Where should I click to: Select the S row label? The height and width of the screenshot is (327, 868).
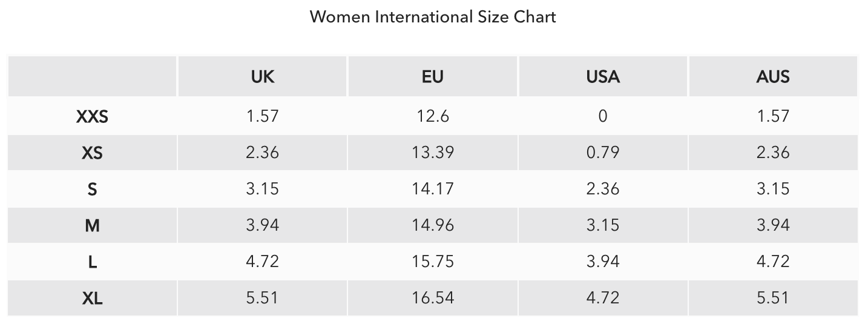92,189
